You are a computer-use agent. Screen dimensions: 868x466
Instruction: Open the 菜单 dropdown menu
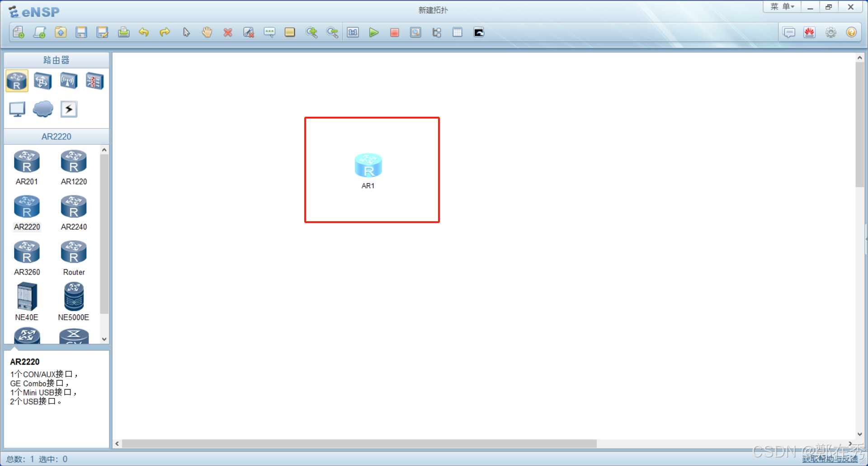pos(782,7)
